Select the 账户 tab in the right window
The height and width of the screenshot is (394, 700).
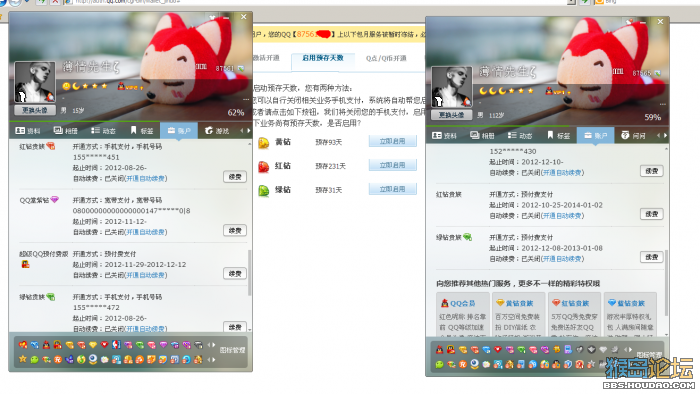pos(596,135)
